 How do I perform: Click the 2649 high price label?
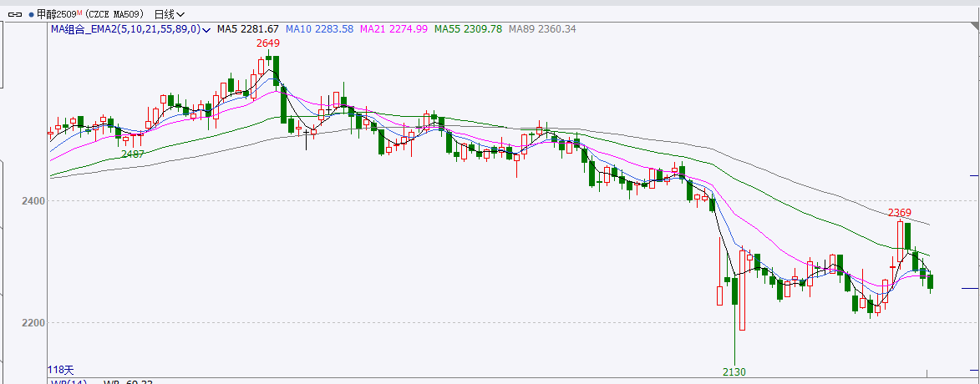[268, 43]
